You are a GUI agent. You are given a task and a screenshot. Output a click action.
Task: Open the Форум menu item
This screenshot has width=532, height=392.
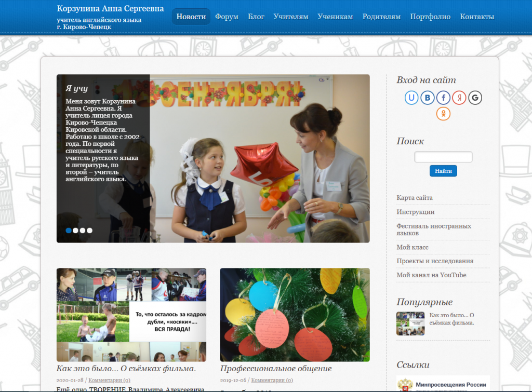click(227, 17)
